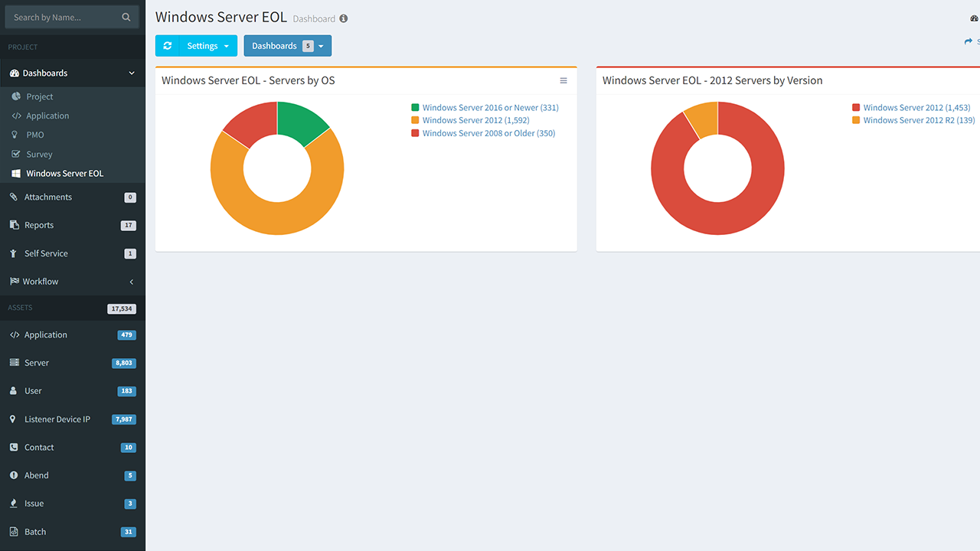Go to the Server assets list
Image resolution: width=980 pixels, height=551 pixels.
[37, 363]
